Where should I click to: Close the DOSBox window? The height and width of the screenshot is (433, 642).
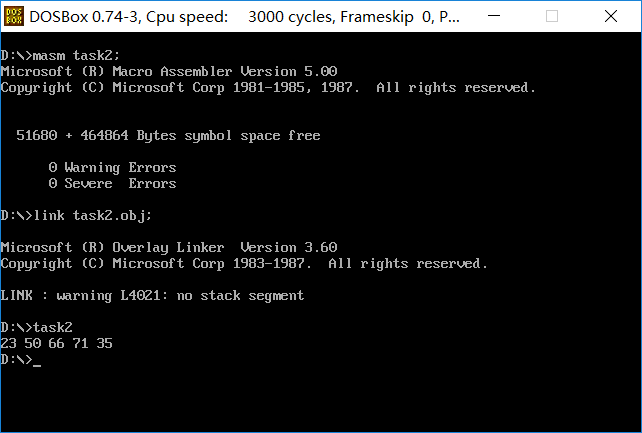tap(610, 16)
